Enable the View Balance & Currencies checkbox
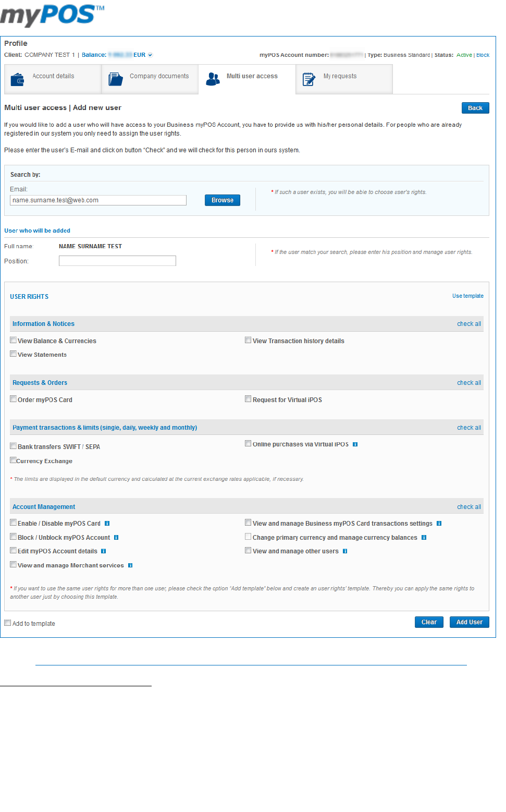506x812 pixels. pos(14,340)
